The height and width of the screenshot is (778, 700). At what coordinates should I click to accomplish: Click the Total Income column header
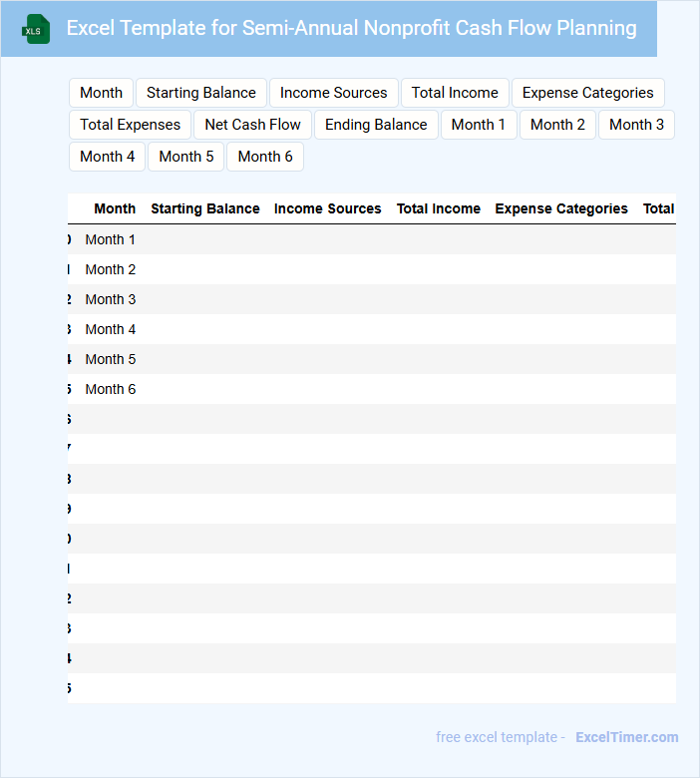point(439,208)
